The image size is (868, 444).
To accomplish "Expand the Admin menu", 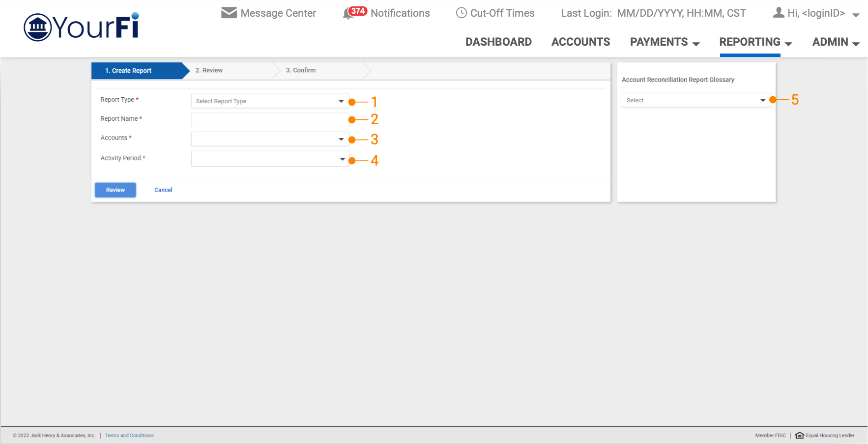I will (835, 42).
